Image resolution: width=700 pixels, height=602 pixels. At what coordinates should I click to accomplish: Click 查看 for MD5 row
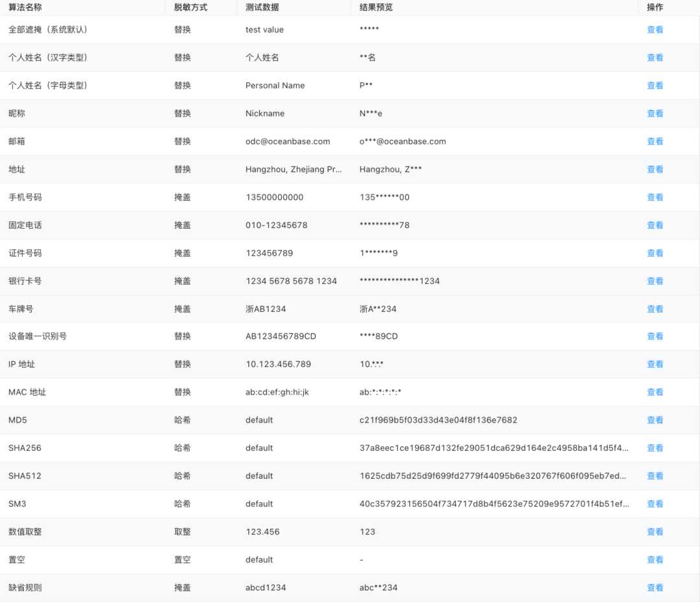pyautogui.click(x=655, y=420)
